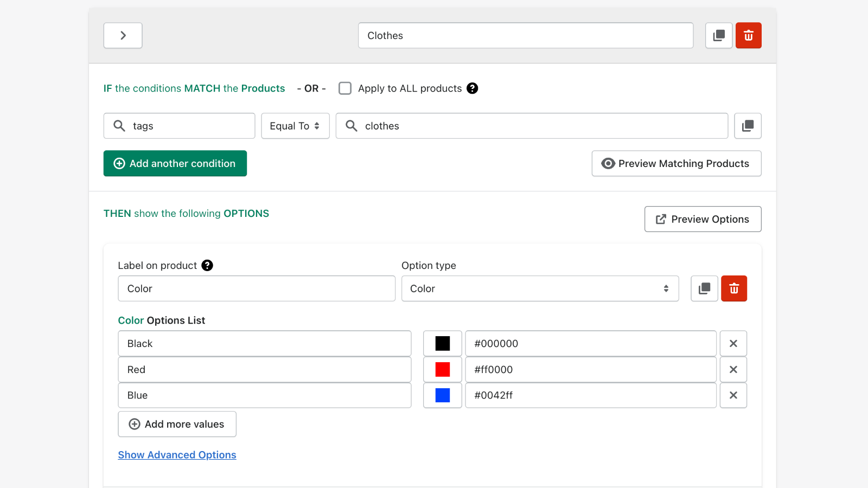Remove the Black color value
Viewport: 868px width, 488px height.
pos(733,343)
